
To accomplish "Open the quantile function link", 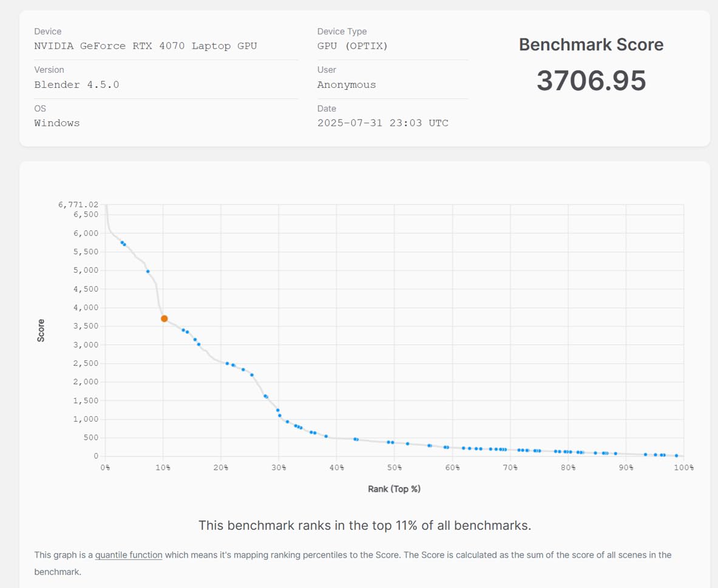I will tap(129, 555).
